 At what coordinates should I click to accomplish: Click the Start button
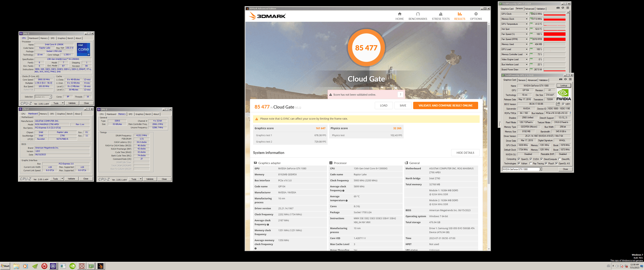pyautogui.click(x=5, y=266)
